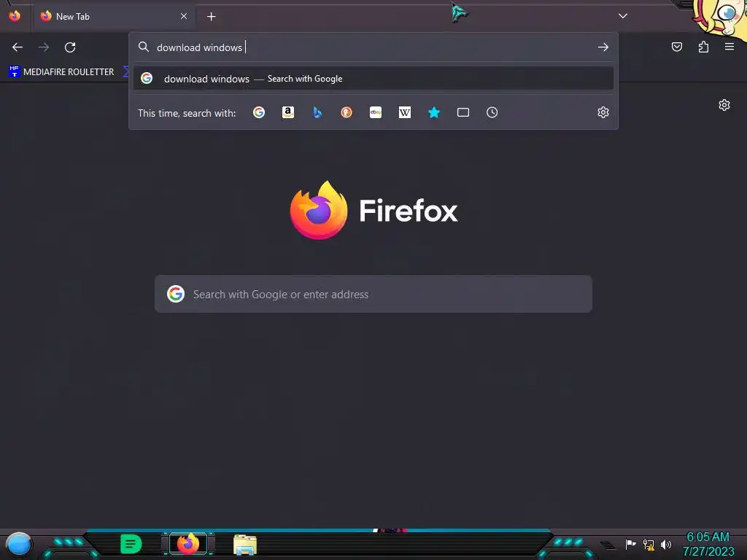Search this time with Google icon
This screenshot has width=747, height=560.
click(x=259, y=112)
